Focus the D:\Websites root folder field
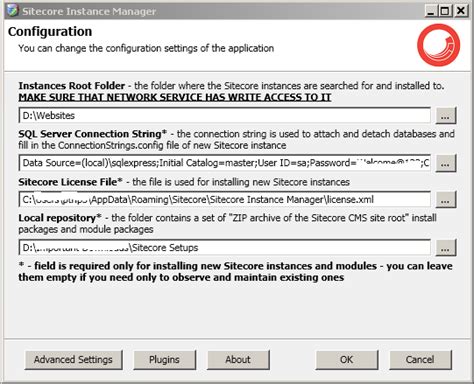Screen dimensions: 474x384 (x=225, y=116)
